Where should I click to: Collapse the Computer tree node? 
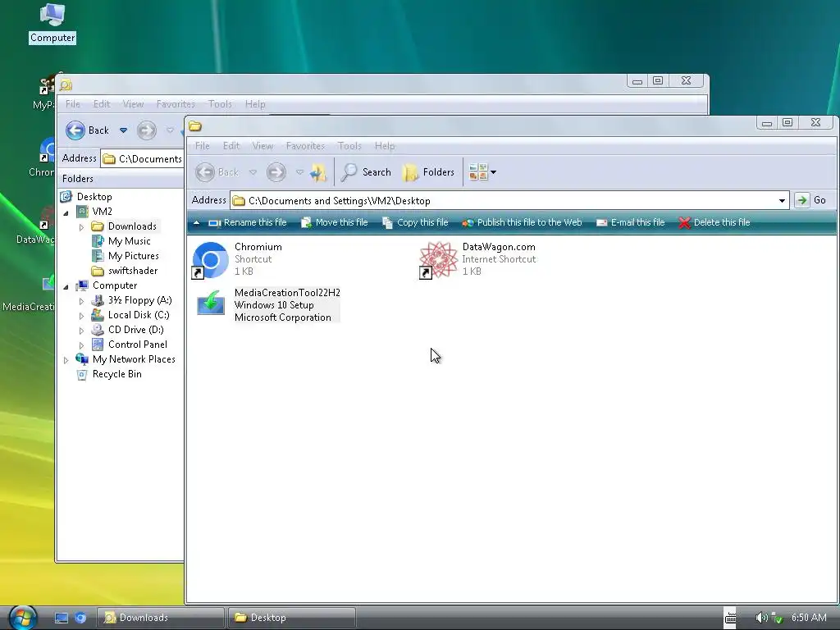pos(66,286)
